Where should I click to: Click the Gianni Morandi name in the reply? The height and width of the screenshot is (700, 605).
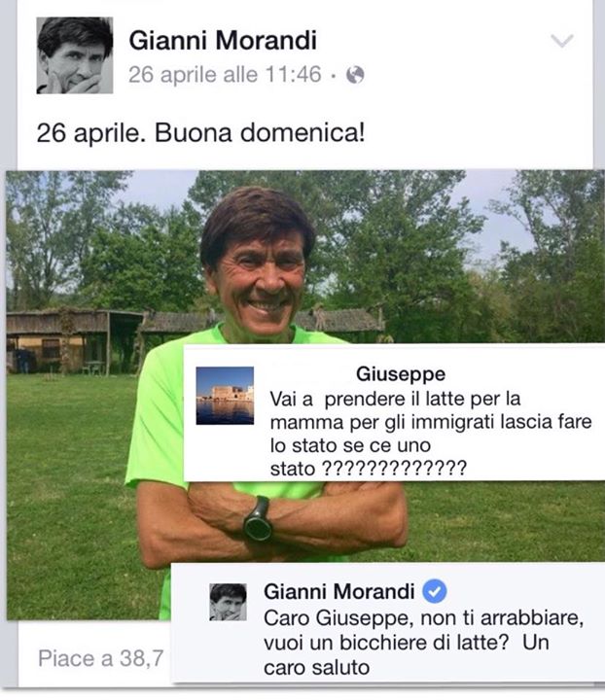(339, 591)
